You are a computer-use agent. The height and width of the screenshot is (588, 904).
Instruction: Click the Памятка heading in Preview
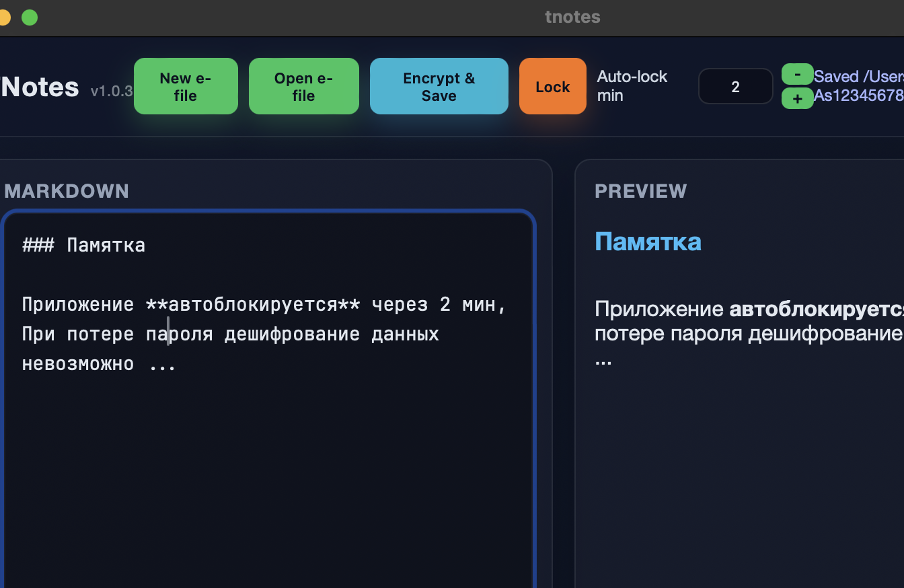point(648,242)
